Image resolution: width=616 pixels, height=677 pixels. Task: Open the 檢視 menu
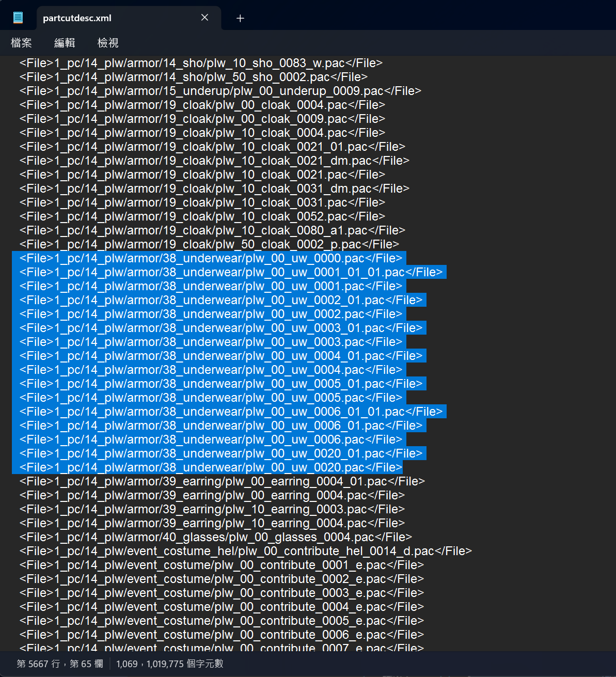click(x=108, y=43)
